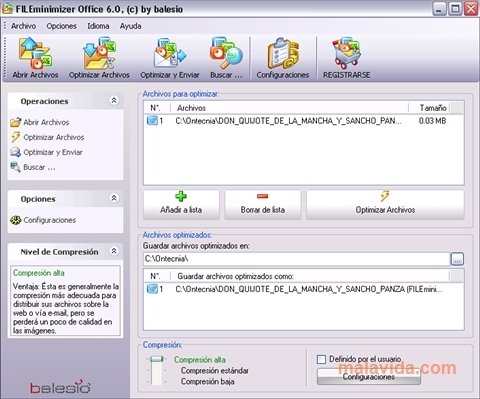
Task: Click the application icon in the title bar
Action: 7,9
